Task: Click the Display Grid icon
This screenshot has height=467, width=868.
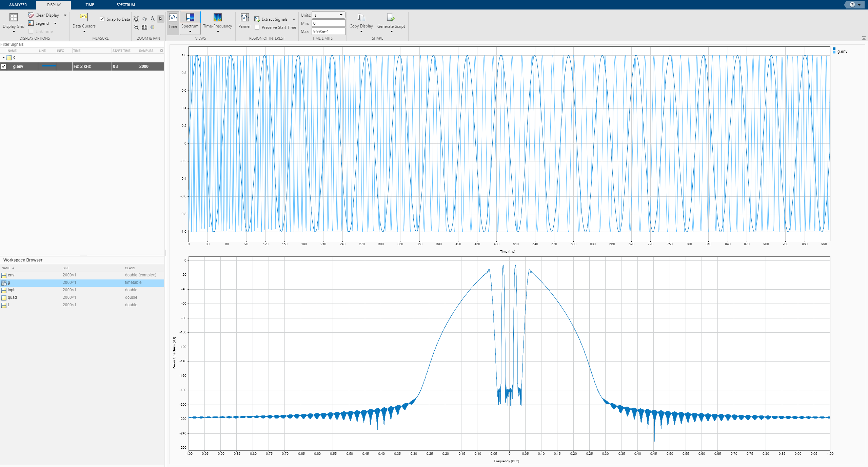Action: coord(14,17)
